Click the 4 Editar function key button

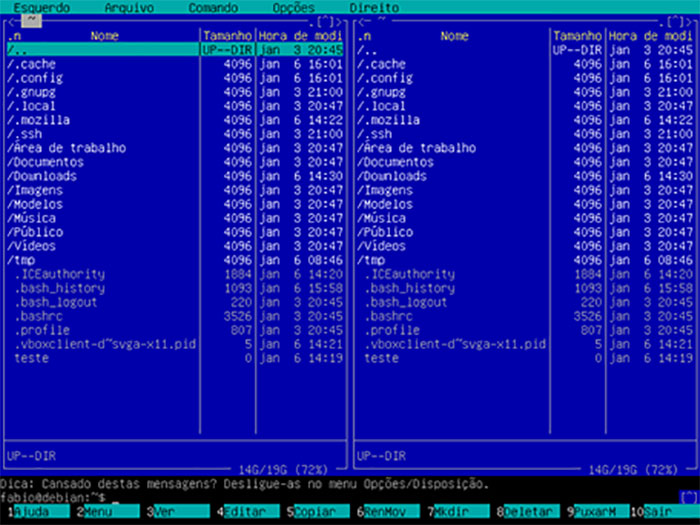click(x=248, y=512)
